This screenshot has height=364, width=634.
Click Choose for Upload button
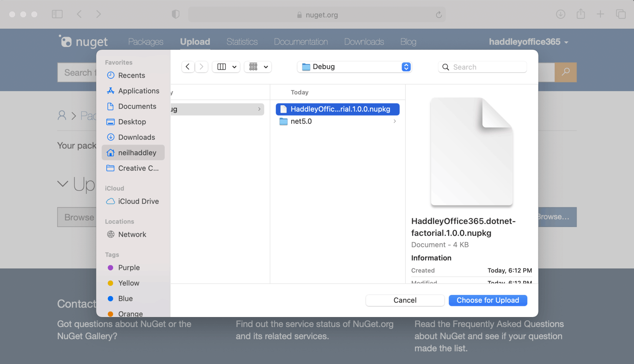click(x=488, y=300)
